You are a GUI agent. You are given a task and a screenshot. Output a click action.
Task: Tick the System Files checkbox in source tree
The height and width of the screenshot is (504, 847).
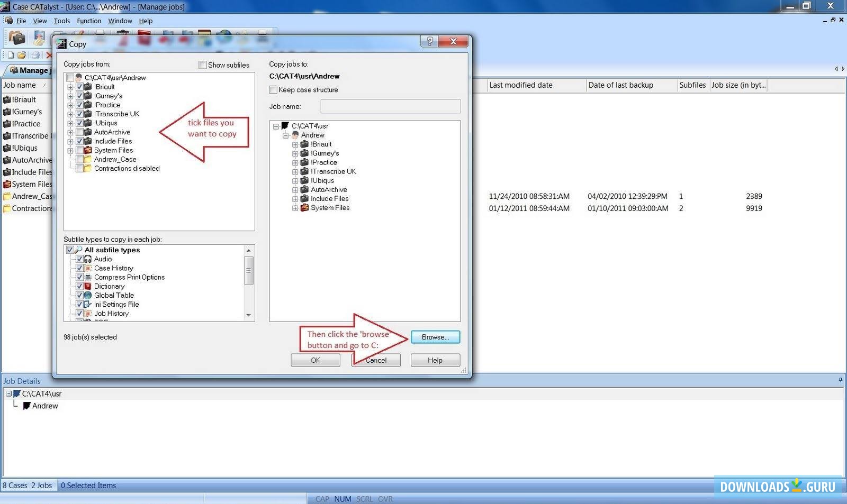(79, 150)
